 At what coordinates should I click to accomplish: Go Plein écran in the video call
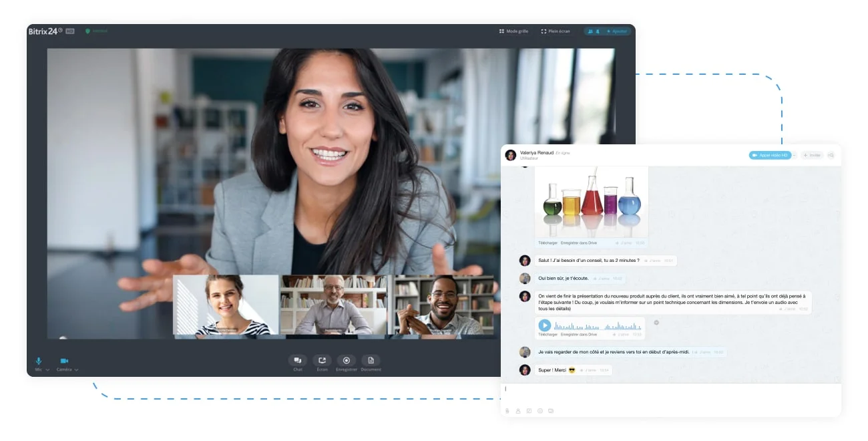(x=556, y=31)
